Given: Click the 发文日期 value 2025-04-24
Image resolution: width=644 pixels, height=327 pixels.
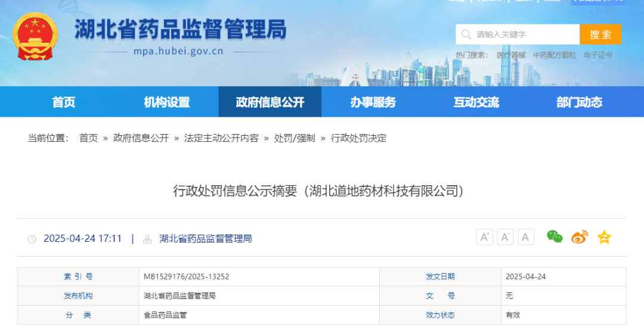Looking at the screenshot, I should pyautogui.click(x=526, y=276).
